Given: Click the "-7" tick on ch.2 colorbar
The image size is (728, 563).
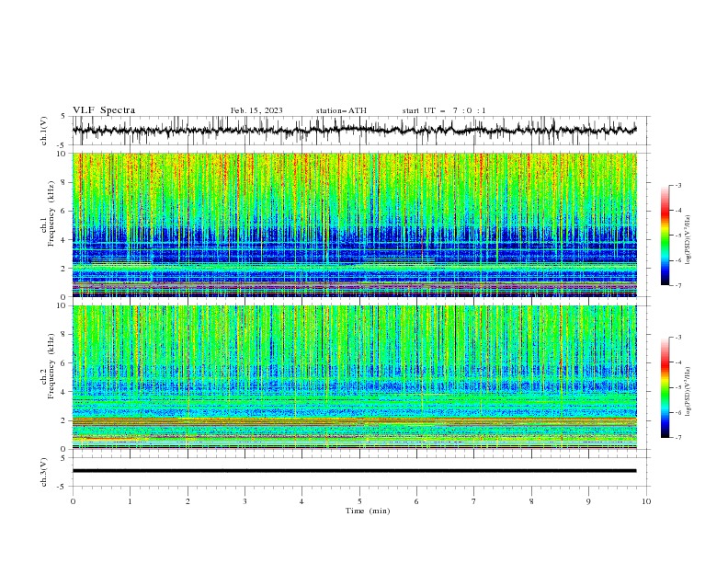Looking at the screenshot, I should [677, 438].
